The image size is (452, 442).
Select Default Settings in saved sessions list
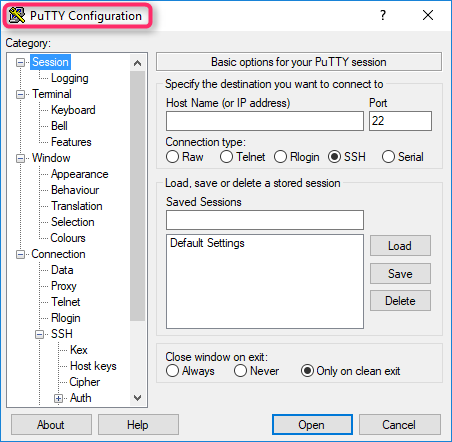pyautogui.click(x=207, y=243)
